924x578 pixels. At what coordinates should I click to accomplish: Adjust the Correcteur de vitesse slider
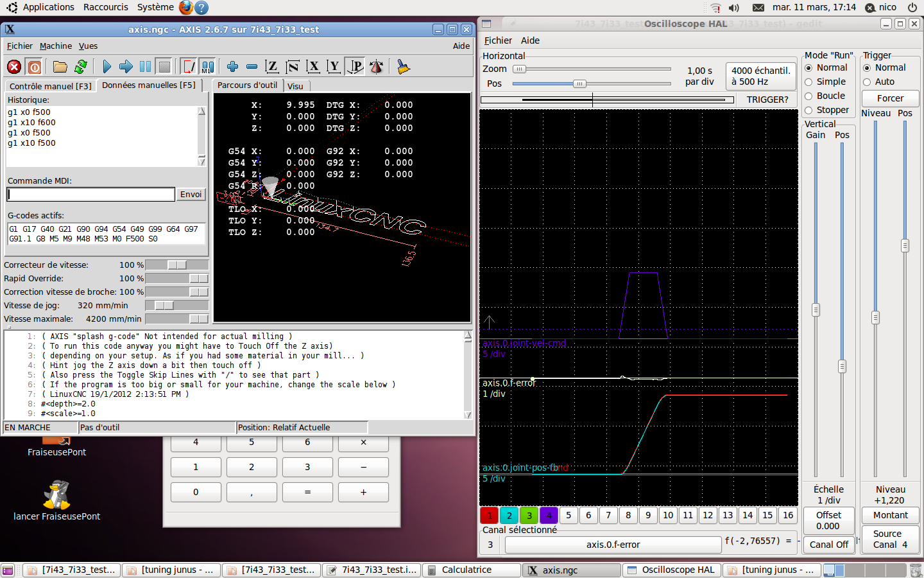point(176,265)
